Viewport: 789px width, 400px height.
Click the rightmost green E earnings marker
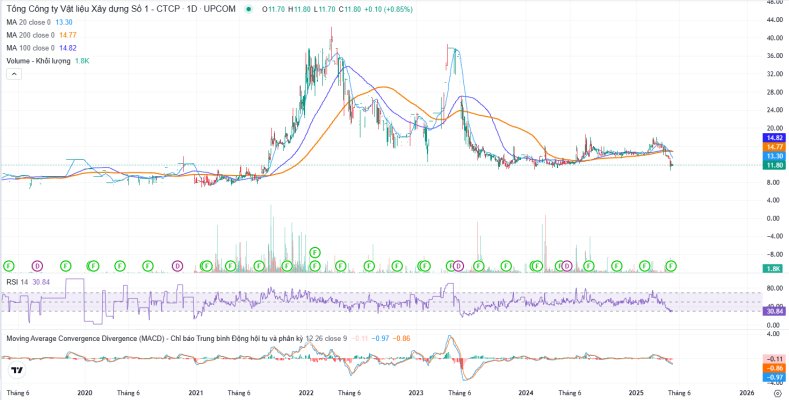click(671, 266)
